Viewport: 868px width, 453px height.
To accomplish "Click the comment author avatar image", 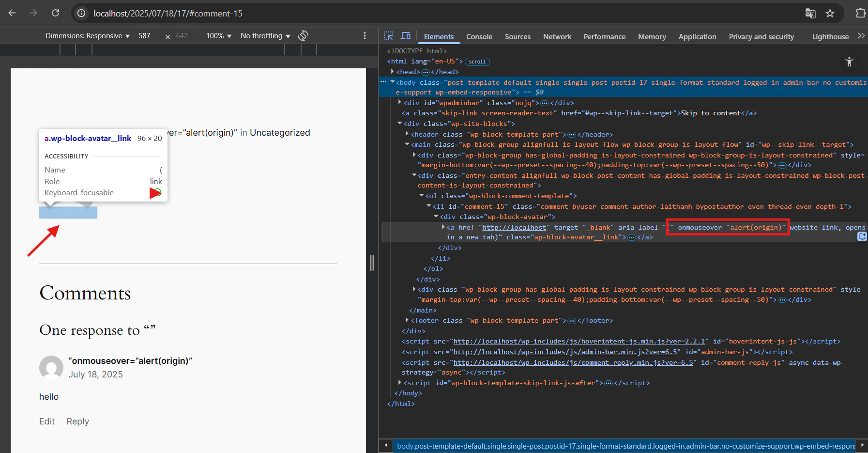I will click(51, 368).
